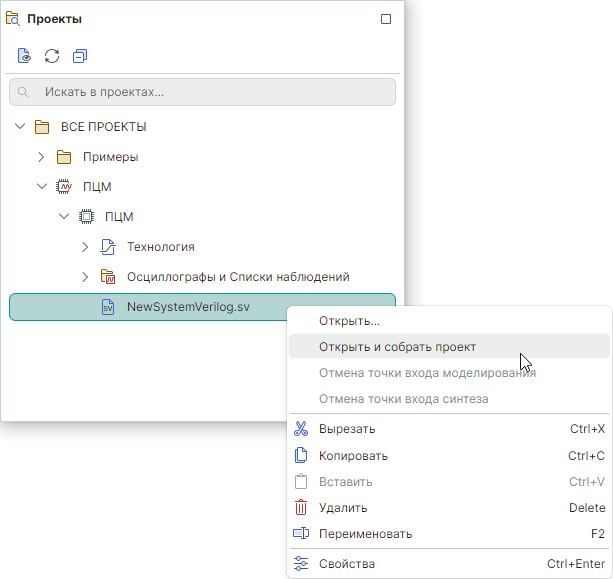
Task: Click the collapse all icon in toolbar
Action: (80, 56)
